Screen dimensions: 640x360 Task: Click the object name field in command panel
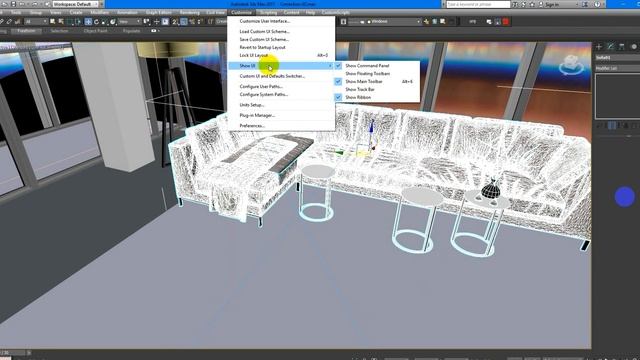(617, 58)
